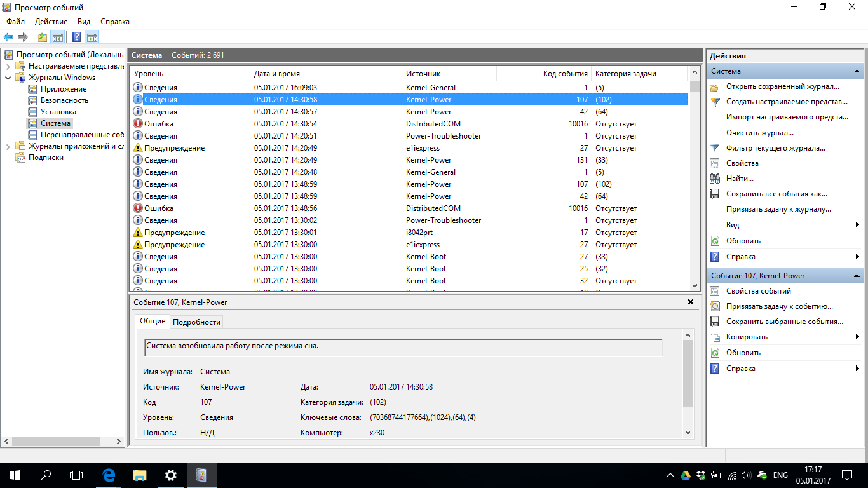Click Копировать action

pos(747,337)
